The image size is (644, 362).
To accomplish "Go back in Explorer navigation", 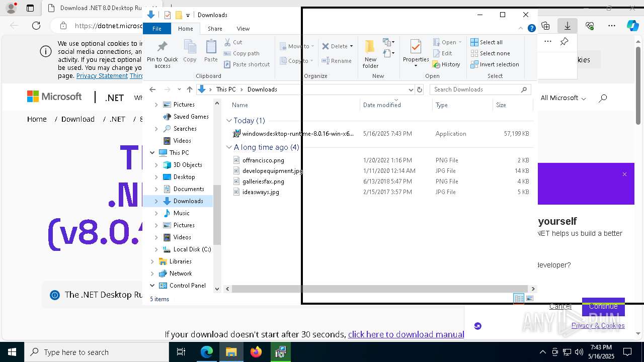I will pyautogui.click(x=152, y=89).
